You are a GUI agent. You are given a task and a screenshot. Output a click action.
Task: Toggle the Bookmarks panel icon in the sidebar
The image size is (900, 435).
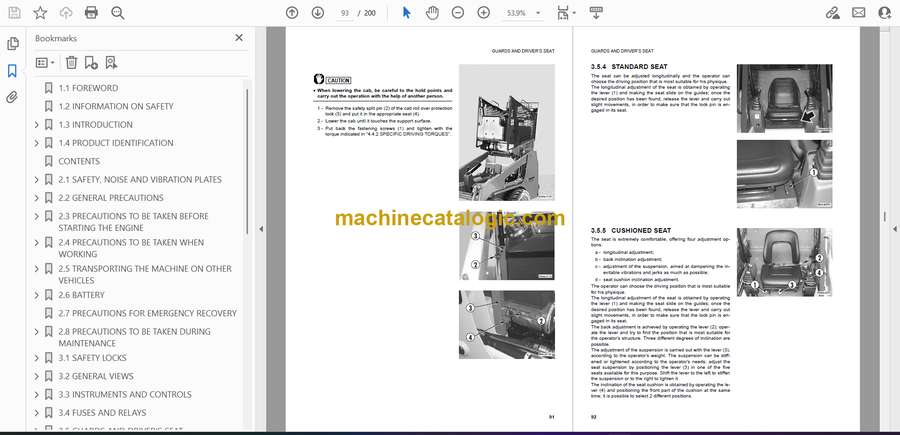12,71
